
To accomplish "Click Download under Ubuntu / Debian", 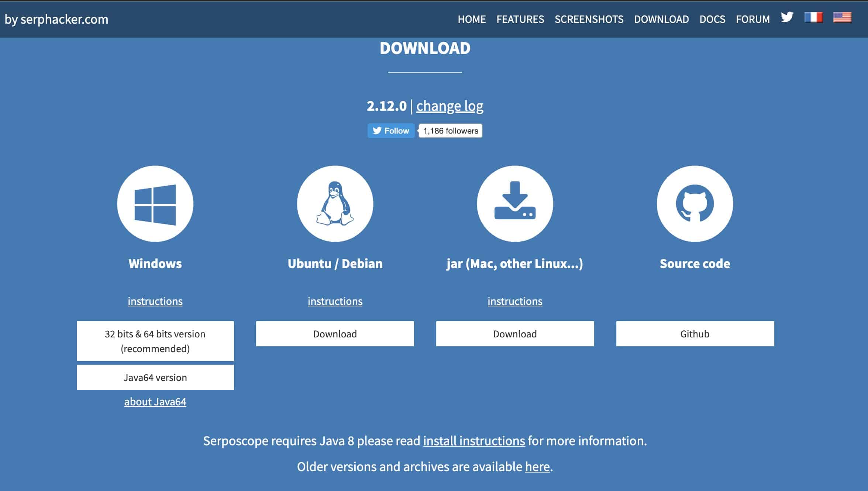I will (x=335, y=334).
